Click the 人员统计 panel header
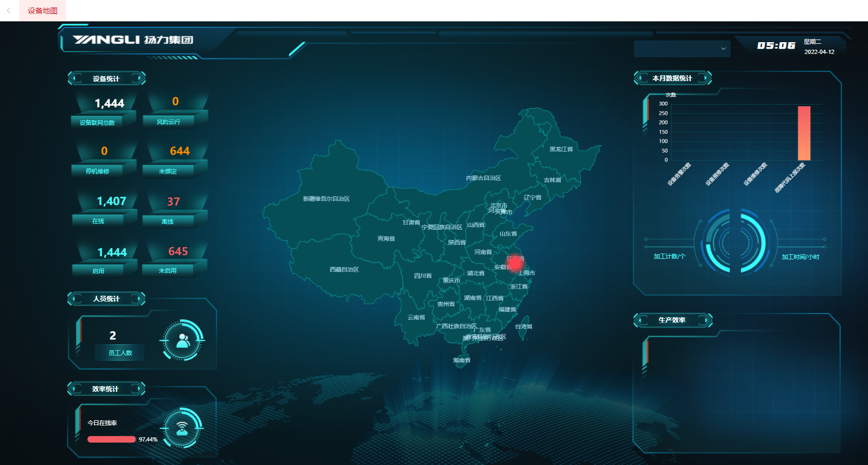 [x=107, y=298]
